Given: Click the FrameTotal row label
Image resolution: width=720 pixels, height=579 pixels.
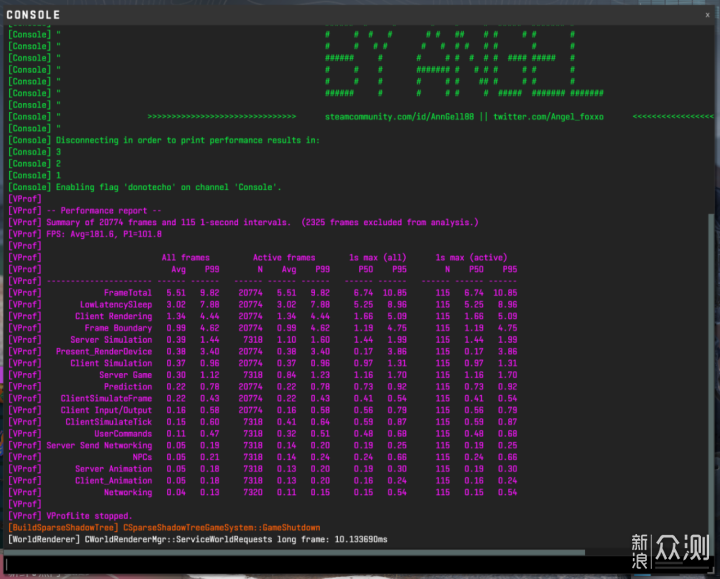Looking at the screenshot, I should click(128, 292).
